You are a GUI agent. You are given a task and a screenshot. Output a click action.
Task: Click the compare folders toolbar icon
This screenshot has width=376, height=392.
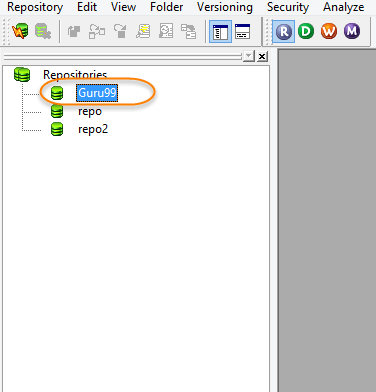point(188,31)
